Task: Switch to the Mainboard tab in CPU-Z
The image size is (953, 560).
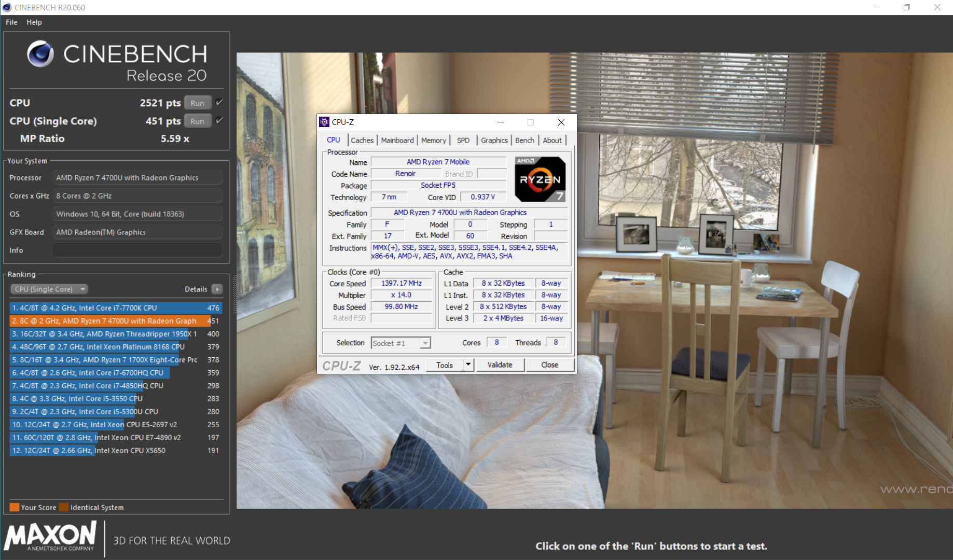Action: [397, 140]
